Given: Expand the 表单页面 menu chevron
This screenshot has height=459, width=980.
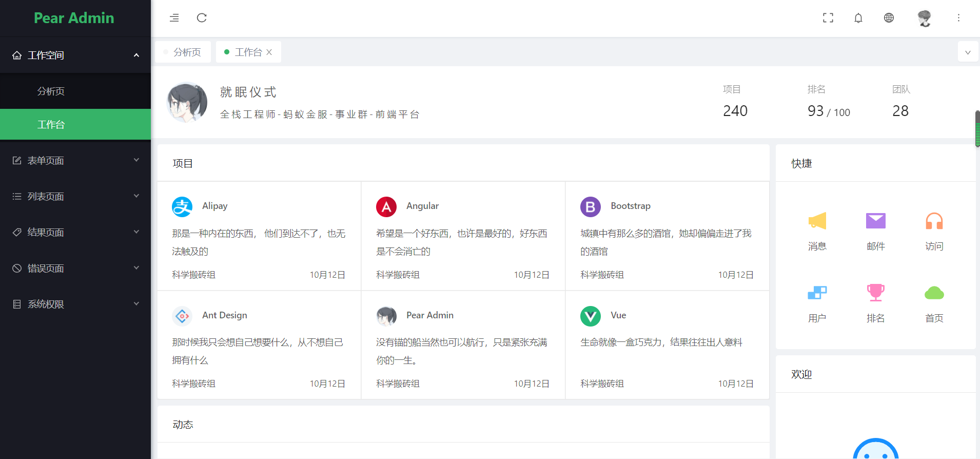Looking at the screenshot, I should [136, 160].
